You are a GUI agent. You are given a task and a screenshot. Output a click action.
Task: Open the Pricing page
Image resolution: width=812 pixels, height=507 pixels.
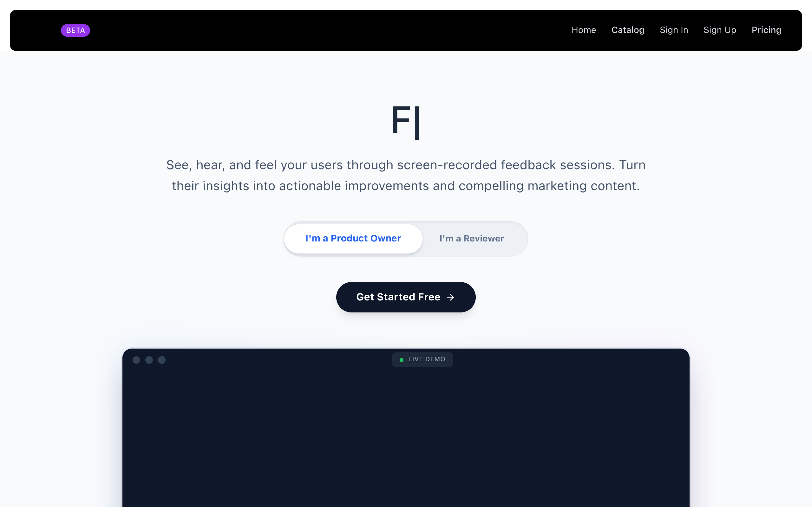(766, 30)
